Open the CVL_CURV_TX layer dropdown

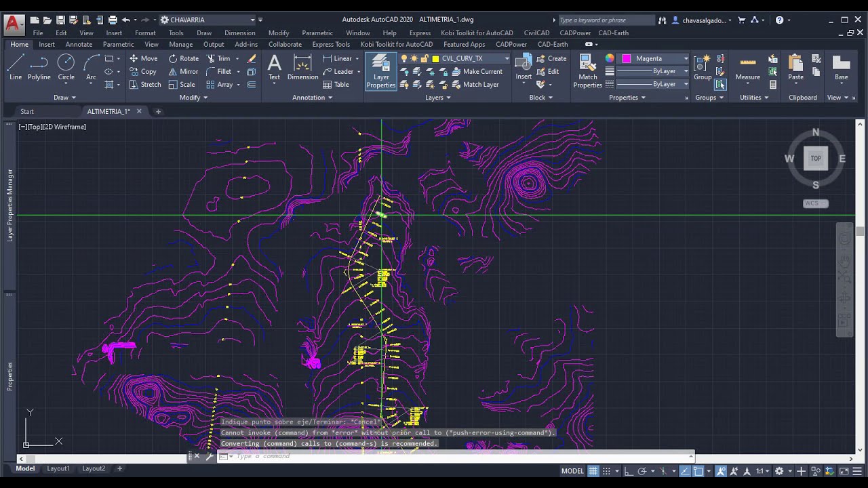[506, 59]
